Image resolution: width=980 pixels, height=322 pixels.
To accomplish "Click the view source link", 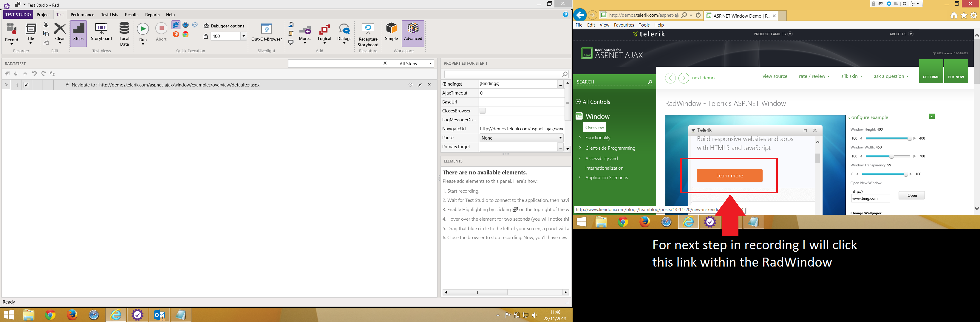I will [x=775, y=76].
